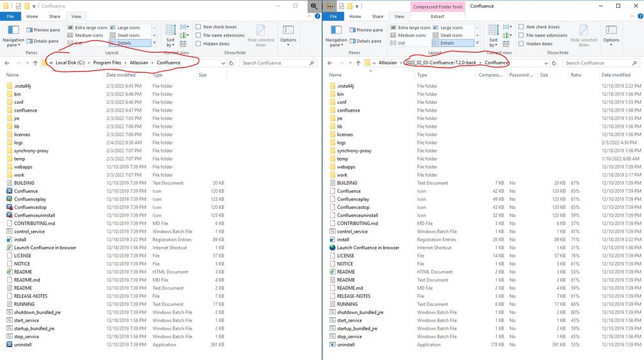Toggle Details pane in left window
644x360 pixels.
tap(43, 41)
